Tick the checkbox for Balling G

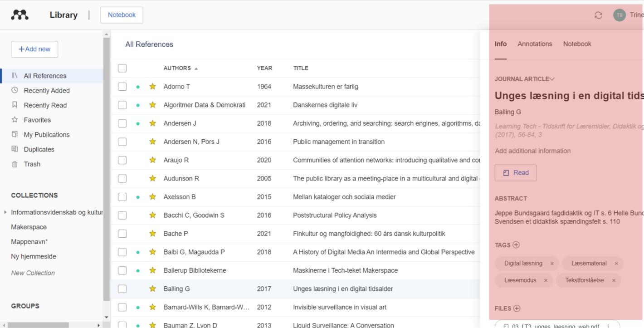coord(122,289)
